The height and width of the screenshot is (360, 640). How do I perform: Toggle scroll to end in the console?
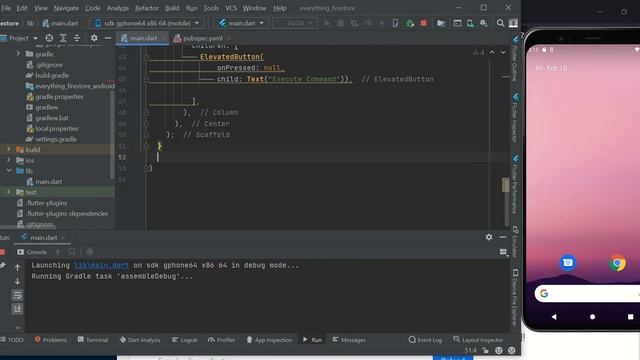click(x=17, y=309)
